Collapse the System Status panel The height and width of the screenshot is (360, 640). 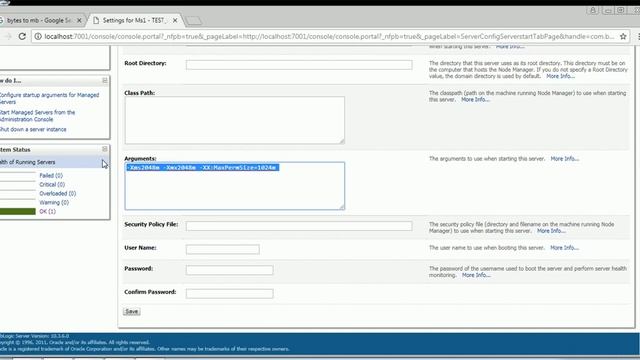tap(104, 149)
